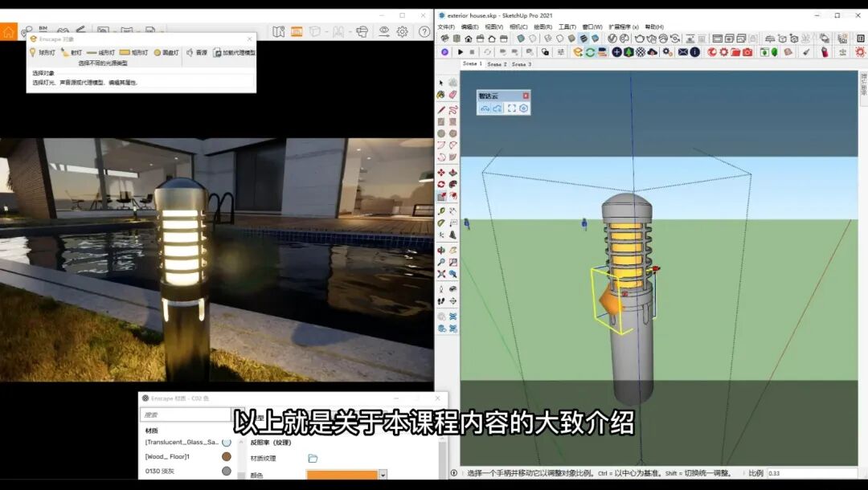Toggle Enscape visual settings eye icon

coord(383,31)
